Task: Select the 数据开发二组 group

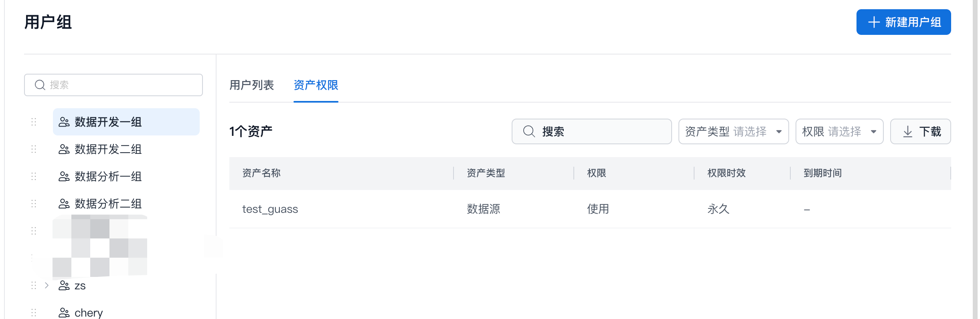Action: point(108,149)
